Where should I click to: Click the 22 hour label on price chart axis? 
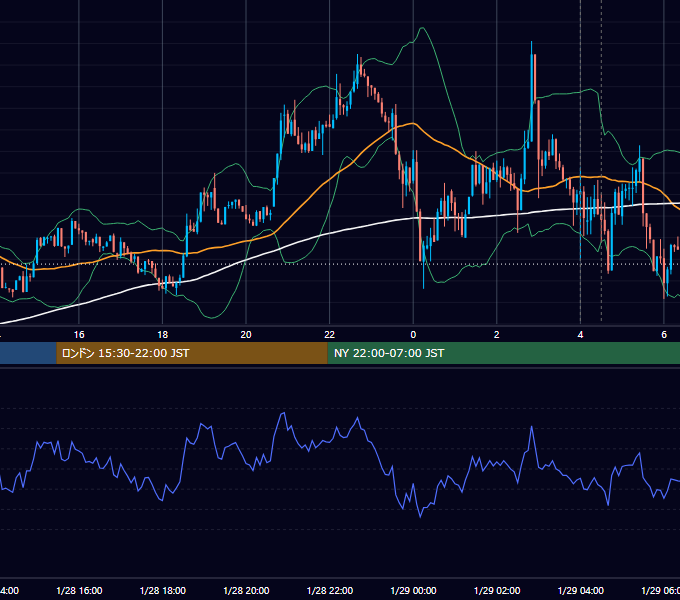(x=330, y=335)
